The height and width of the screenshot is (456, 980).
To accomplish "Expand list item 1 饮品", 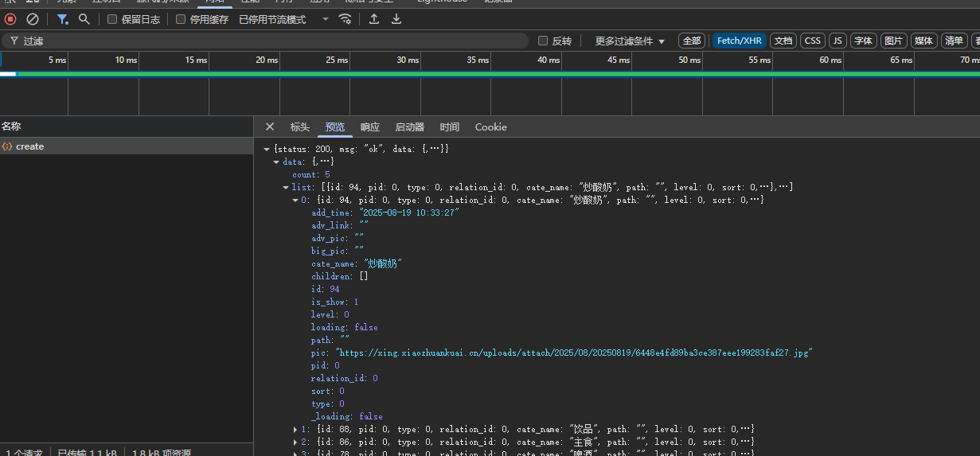I will click(295, 429).
